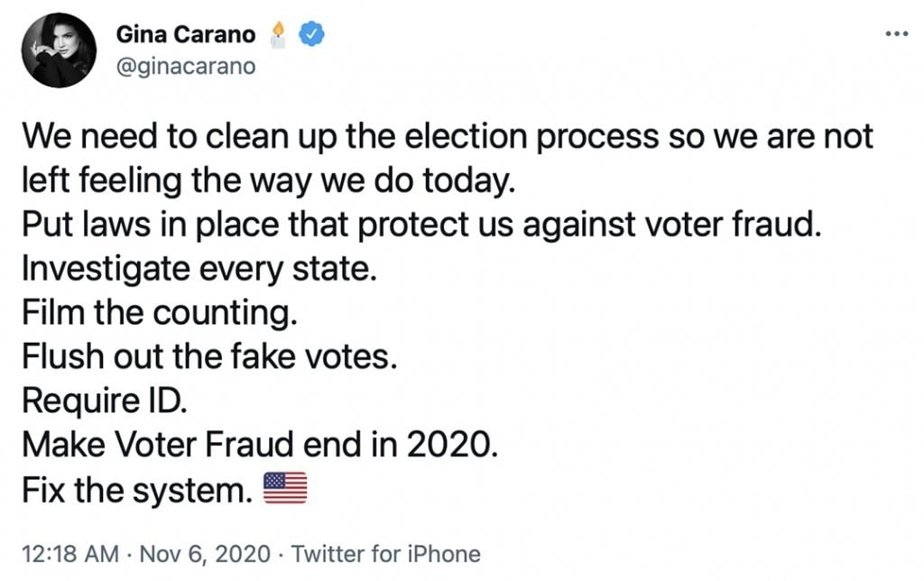Click the candle emoji beside the name
Image resolution: width=924 pixels, height=581 pixels.
(x=279, y=34)
